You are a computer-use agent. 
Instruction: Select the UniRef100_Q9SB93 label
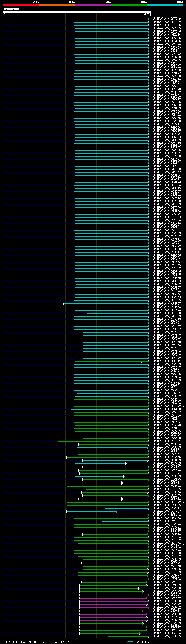(x=167, y=451)
